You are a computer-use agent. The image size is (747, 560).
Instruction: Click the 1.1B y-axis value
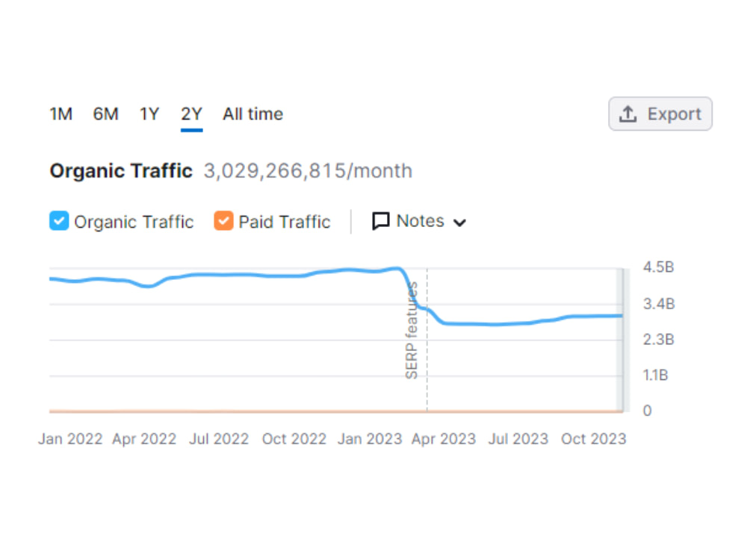point(656,376)
